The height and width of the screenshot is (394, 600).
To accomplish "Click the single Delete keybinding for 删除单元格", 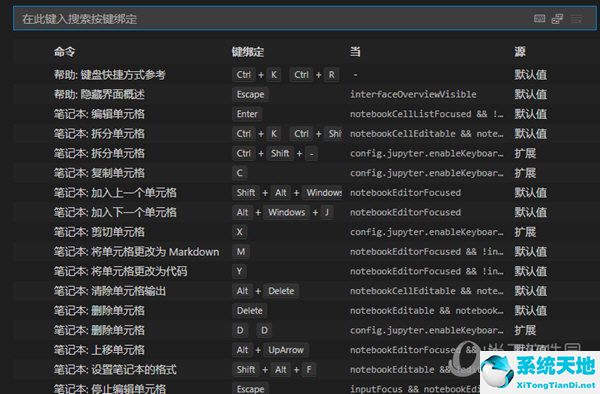I will (249, 311).
